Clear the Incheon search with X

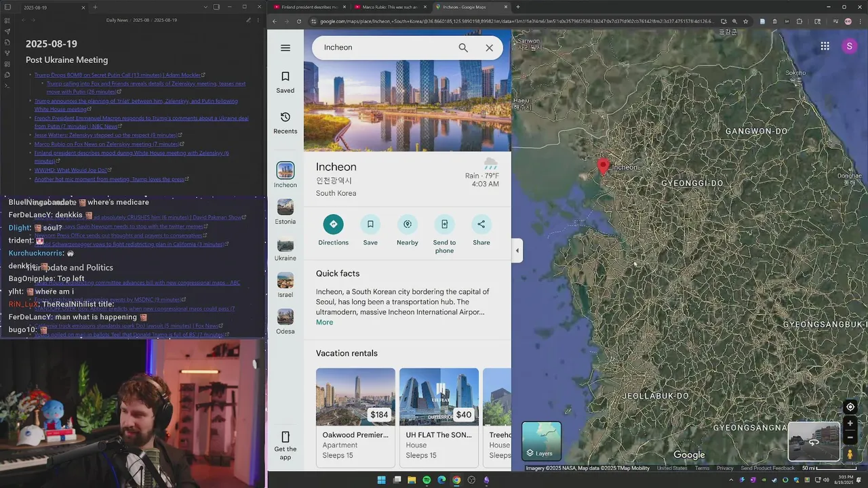pos(489,47)
